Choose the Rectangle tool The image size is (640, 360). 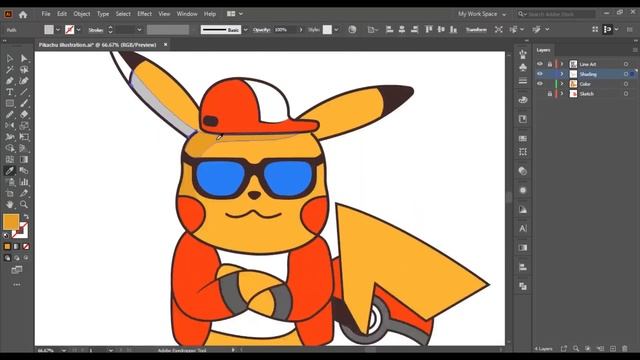[10, 103]
